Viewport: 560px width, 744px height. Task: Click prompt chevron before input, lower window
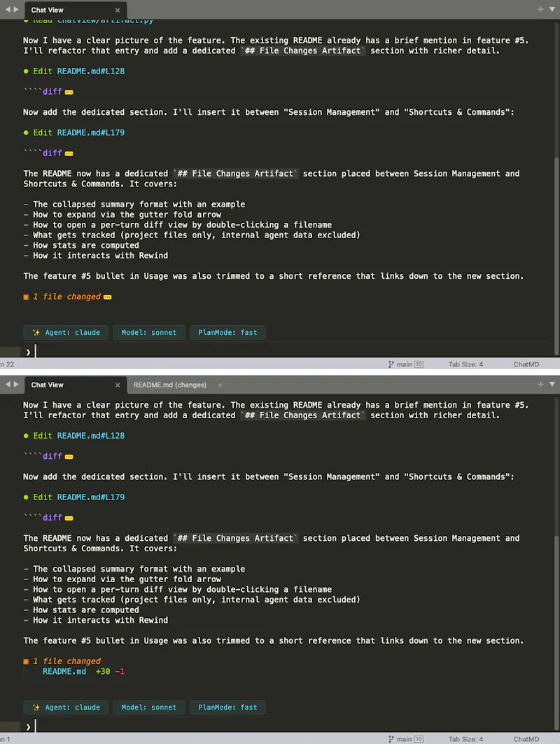(x=28, y=726)
